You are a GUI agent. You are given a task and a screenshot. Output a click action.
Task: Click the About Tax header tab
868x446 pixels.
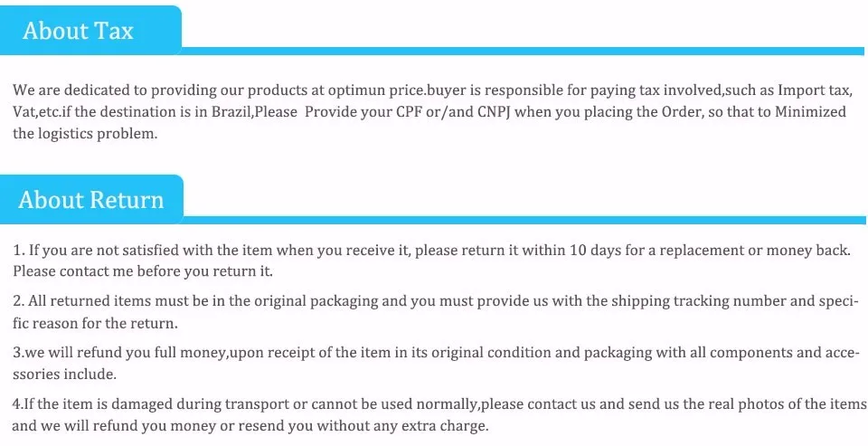click(x=90, y=30)
